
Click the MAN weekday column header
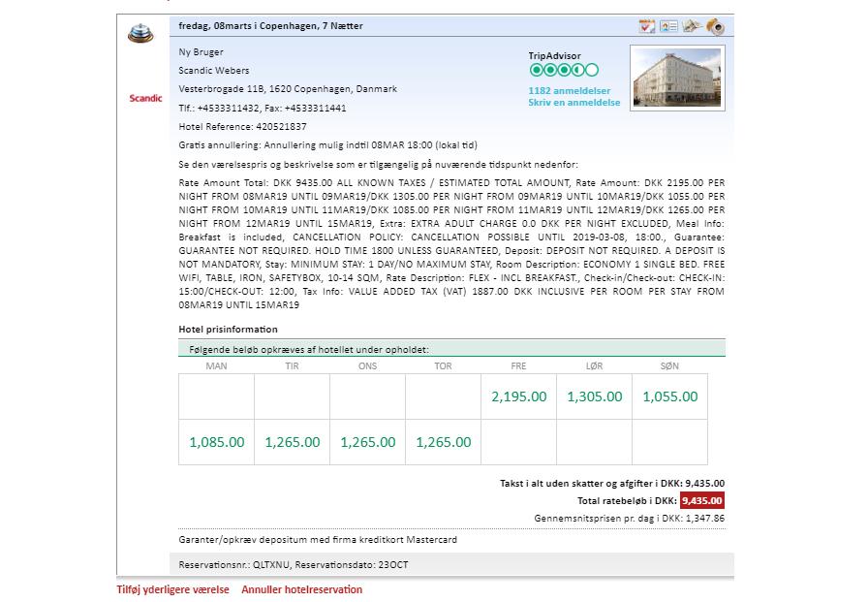click(x=216, y=366)
